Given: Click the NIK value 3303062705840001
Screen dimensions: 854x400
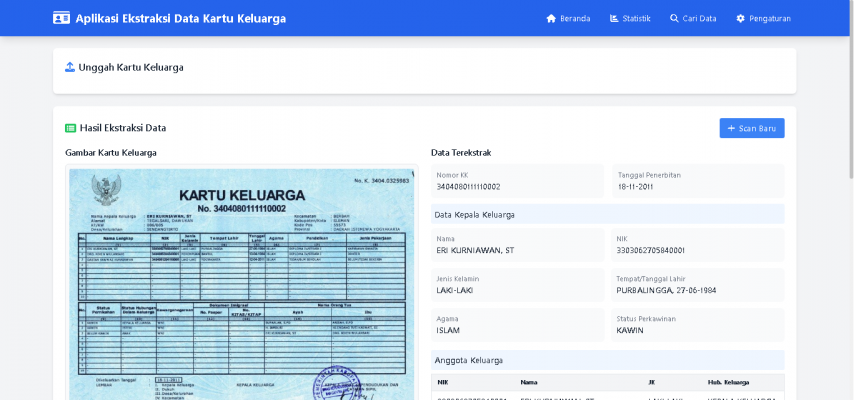Looking at the screenshot, I should coord(650,251).
